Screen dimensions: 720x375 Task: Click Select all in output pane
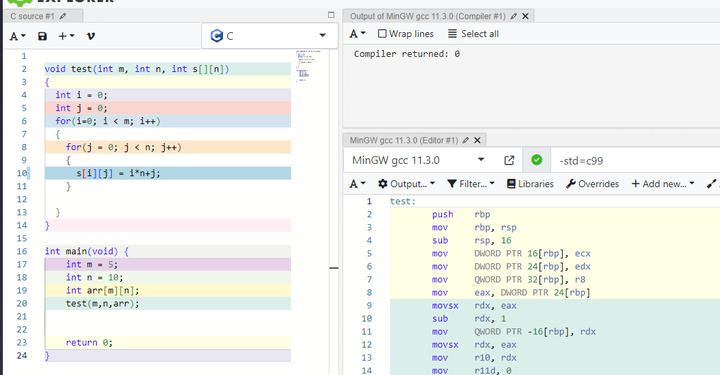click(x=473, y=34)
